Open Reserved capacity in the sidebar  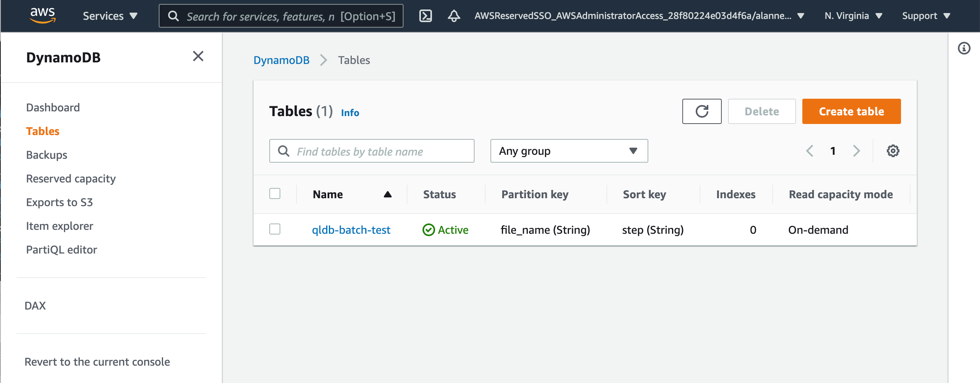71,178
